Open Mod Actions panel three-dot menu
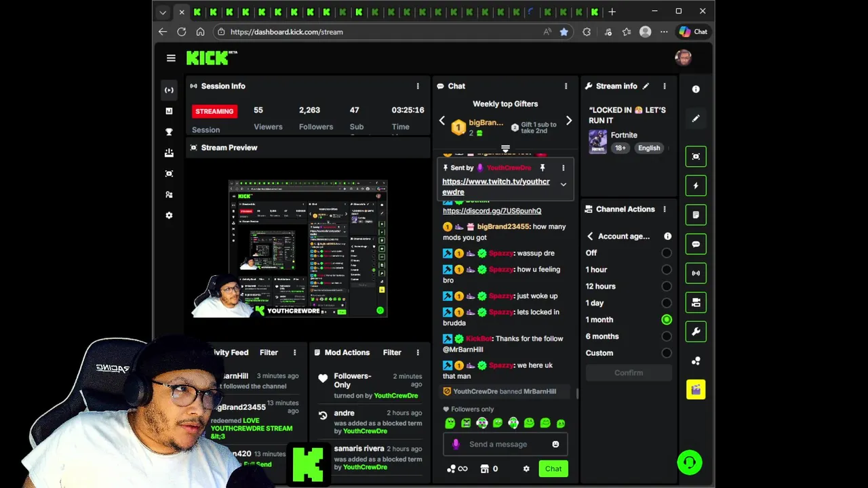The image size is (868, 488). [x=418, y=352]
